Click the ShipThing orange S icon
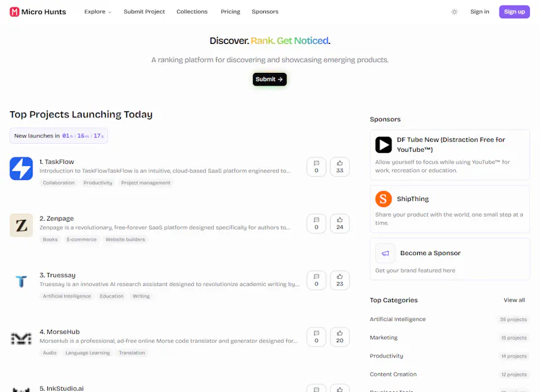Image resolution: width=540 pixels, height=392 pixels. 383,199
